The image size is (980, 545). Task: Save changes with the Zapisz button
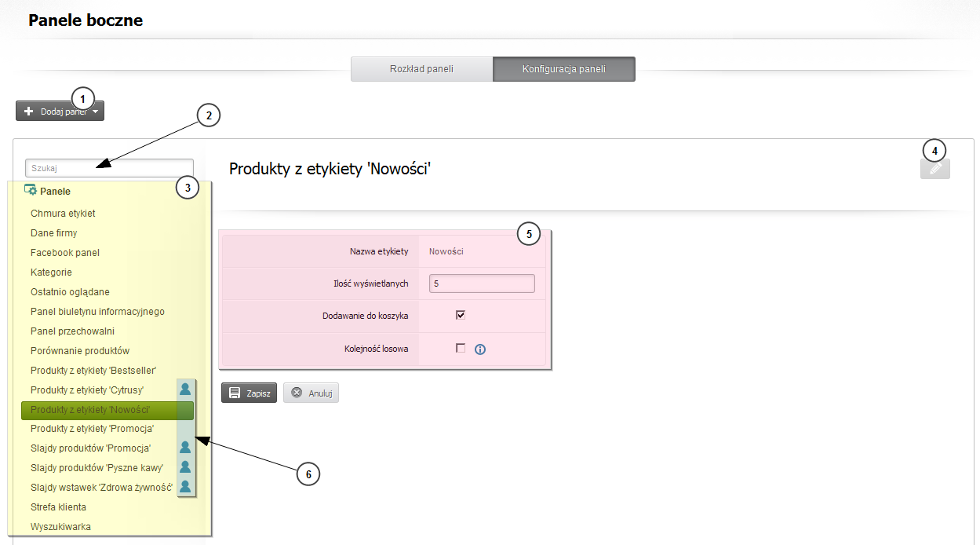(249, 393)
